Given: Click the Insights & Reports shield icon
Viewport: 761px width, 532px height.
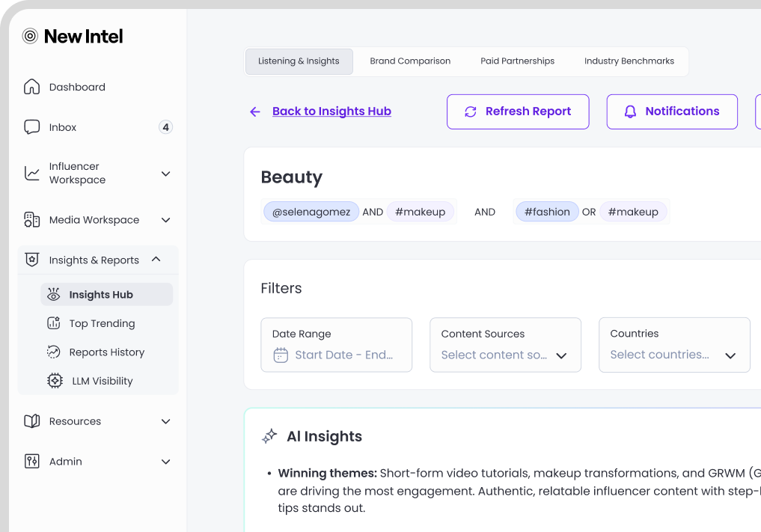Looking at the screenshot, I should 32,260.
